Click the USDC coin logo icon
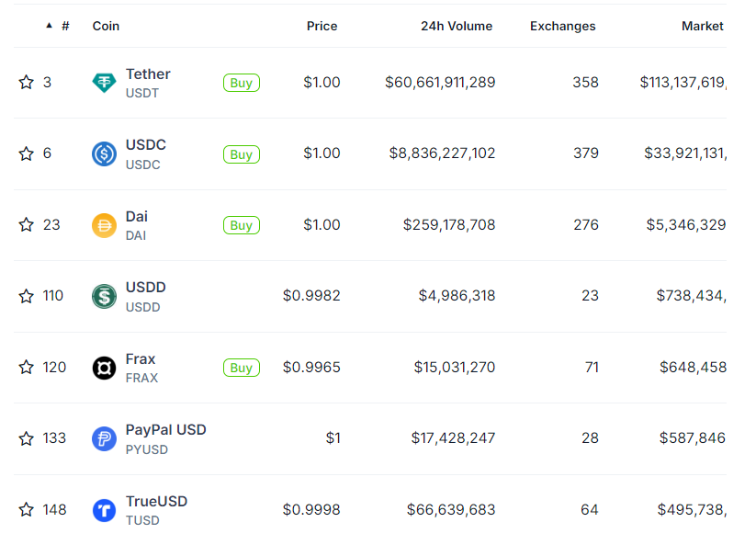Viewport: 756px width, 545px height. point(104,153)
